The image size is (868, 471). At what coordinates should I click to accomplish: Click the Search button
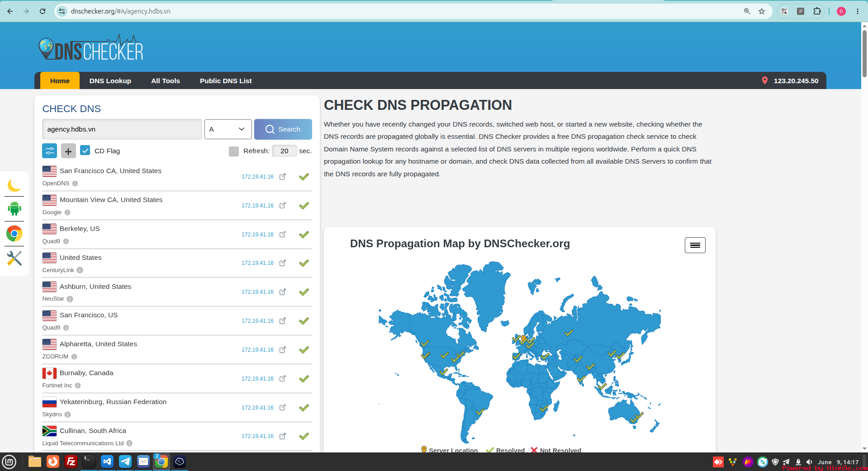coord(283,129)
